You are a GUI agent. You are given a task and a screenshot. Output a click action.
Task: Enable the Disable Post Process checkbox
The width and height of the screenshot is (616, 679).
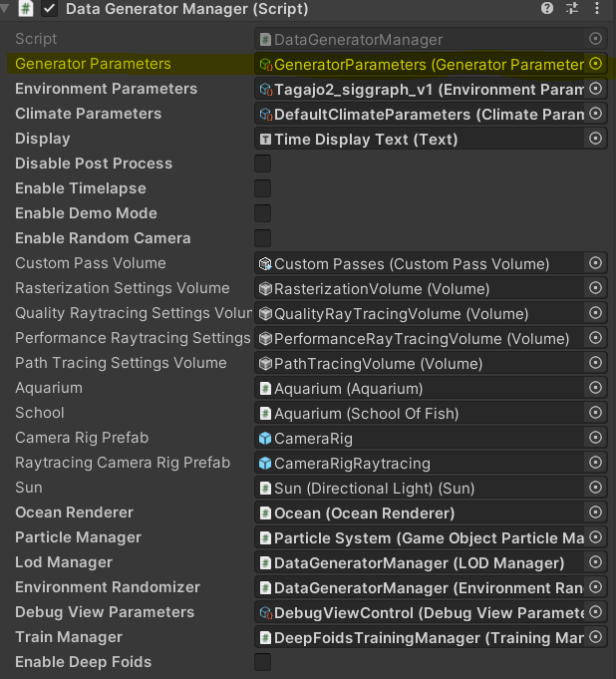[263, 164]
